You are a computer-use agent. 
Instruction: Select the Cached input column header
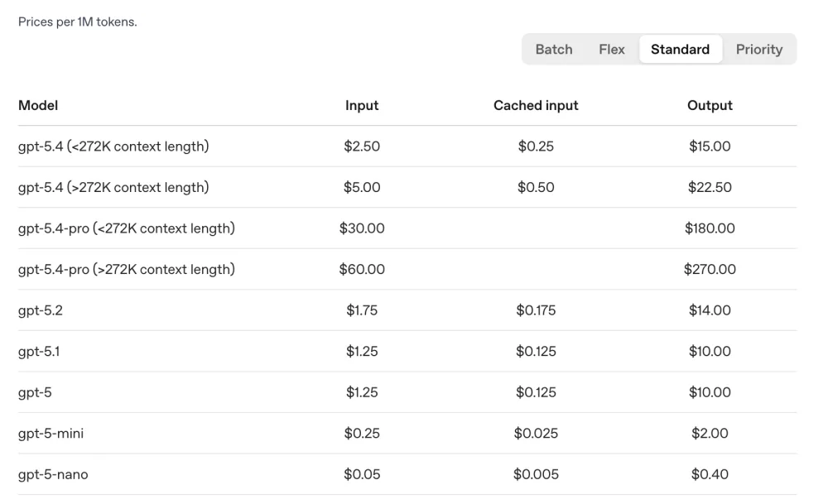(535, 105)
